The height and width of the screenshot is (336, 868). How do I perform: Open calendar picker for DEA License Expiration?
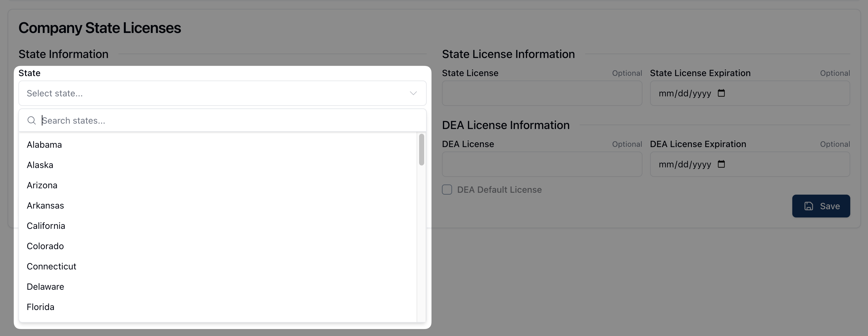721,164
